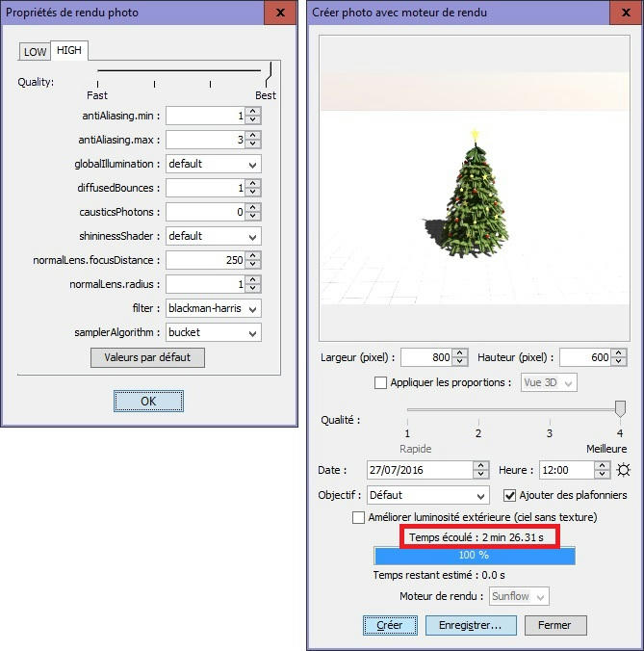This screenshot has height=651, width=644.
Task: Click the Qualité slider thumb at Meilleure
Action: [x=620, y=409]
